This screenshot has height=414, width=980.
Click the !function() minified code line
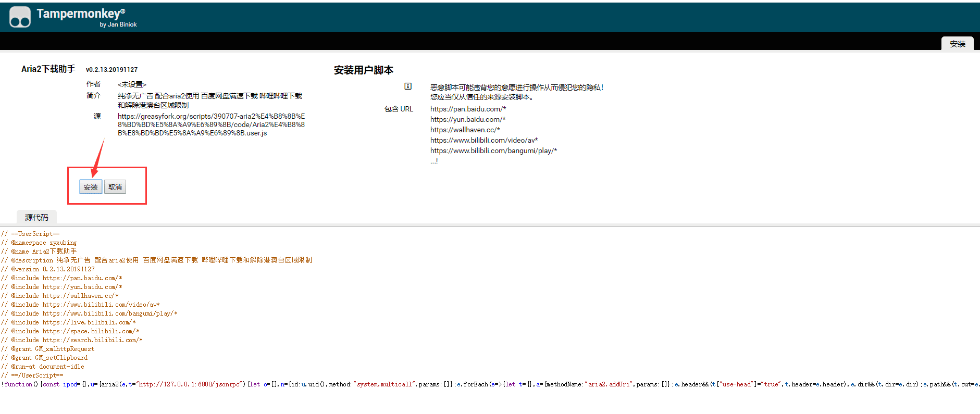coord(490,384)
